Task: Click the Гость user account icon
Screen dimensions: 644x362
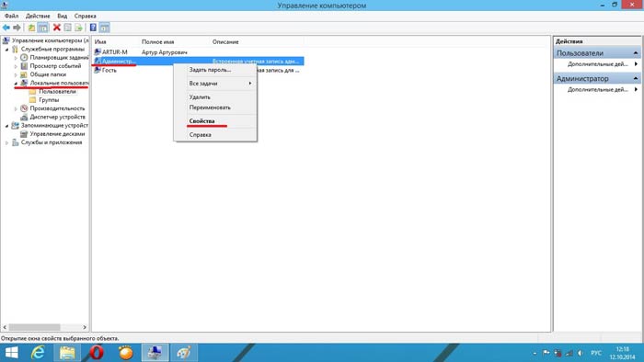Action: coord(98,70)
